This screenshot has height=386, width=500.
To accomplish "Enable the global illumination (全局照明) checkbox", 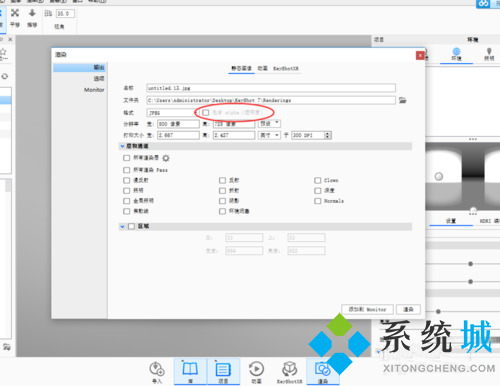I will (x=126, y=201).
